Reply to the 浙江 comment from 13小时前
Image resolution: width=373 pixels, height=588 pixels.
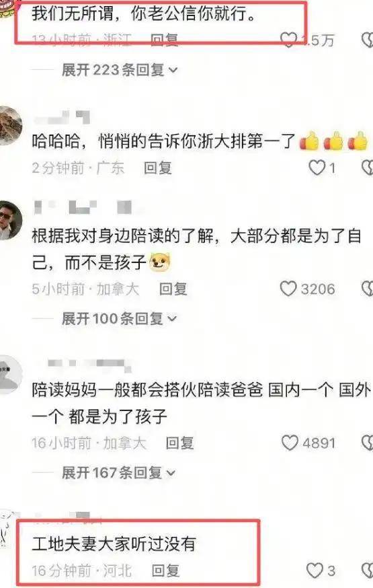point(164,40)
